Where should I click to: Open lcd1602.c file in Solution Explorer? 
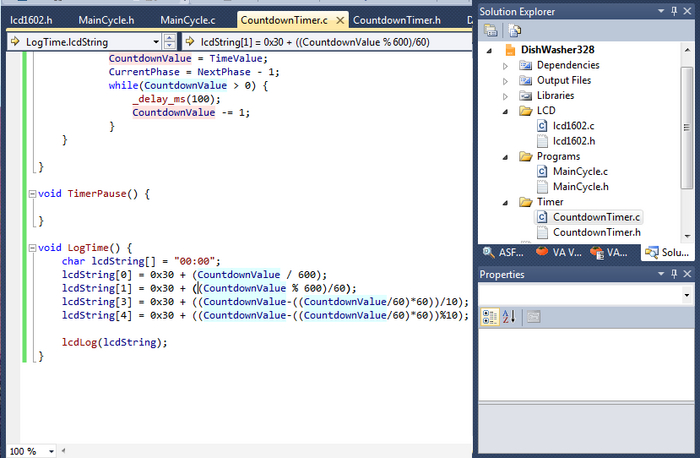(x=573, y=126)
